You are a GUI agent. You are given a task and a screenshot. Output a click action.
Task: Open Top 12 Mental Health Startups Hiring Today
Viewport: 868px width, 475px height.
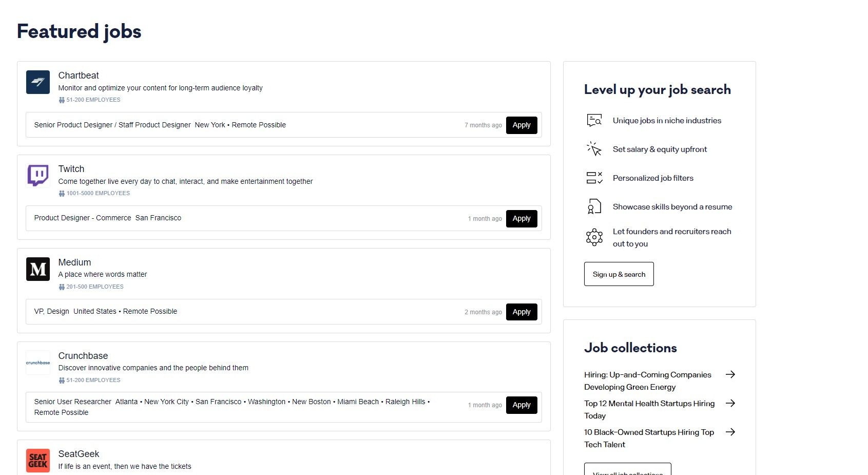pos(649,410)
